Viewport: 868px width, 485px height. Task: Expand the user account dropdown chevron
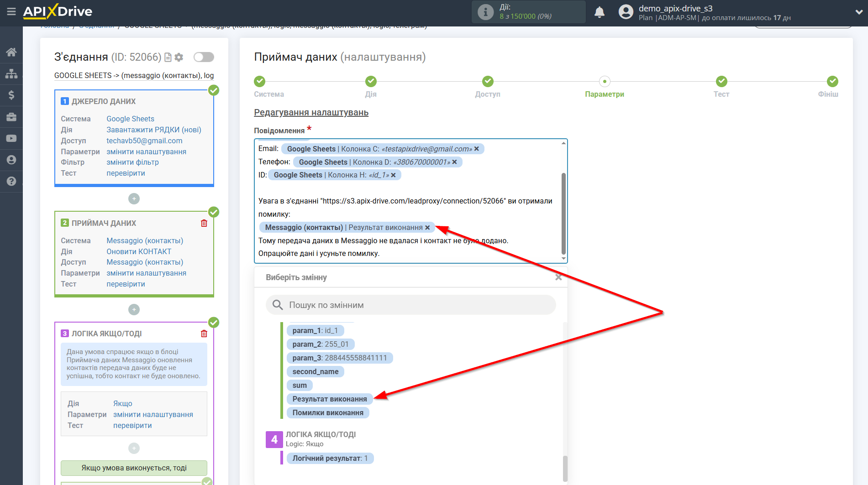click(x=858, y=12)
